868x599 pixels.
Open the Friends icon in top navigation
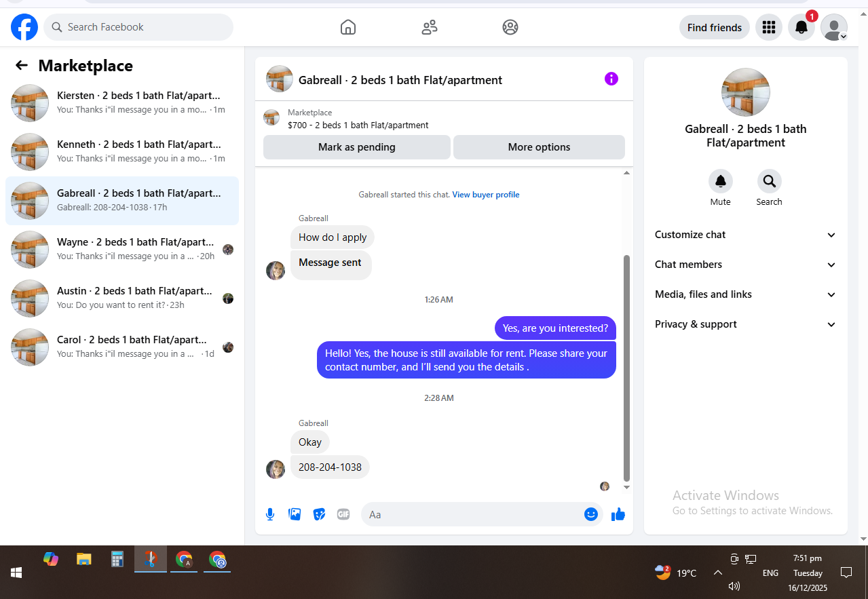click(429, 27)
